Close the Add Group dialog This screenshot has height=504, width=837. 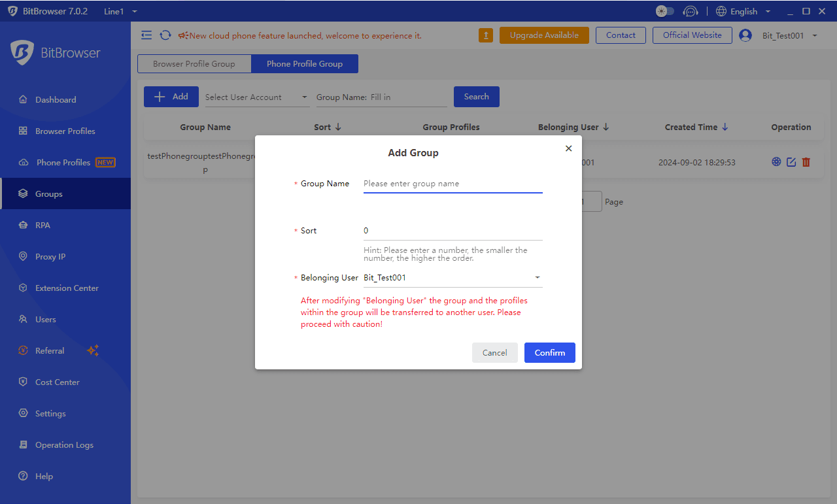pyautogui.click(x=568, y=148)
